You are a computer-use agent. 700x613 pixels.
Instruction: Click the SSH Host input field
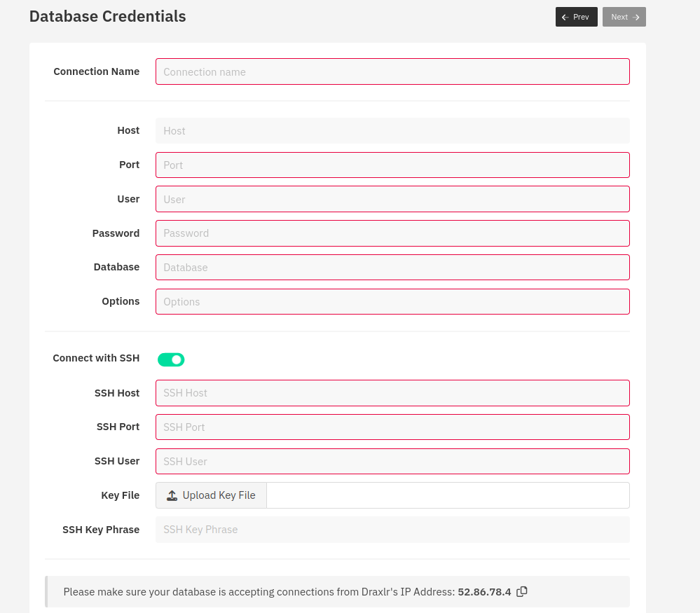pos(392,393)
